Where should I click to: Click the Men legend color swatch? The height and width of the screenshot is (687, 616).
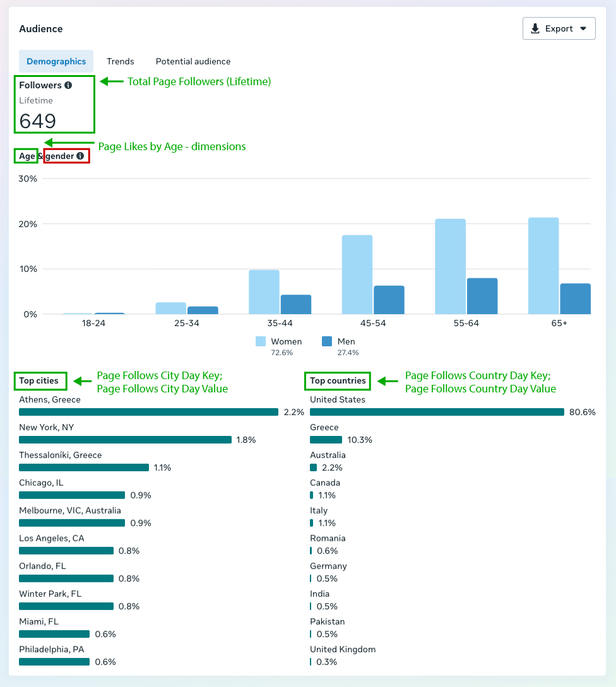[327, 341]
